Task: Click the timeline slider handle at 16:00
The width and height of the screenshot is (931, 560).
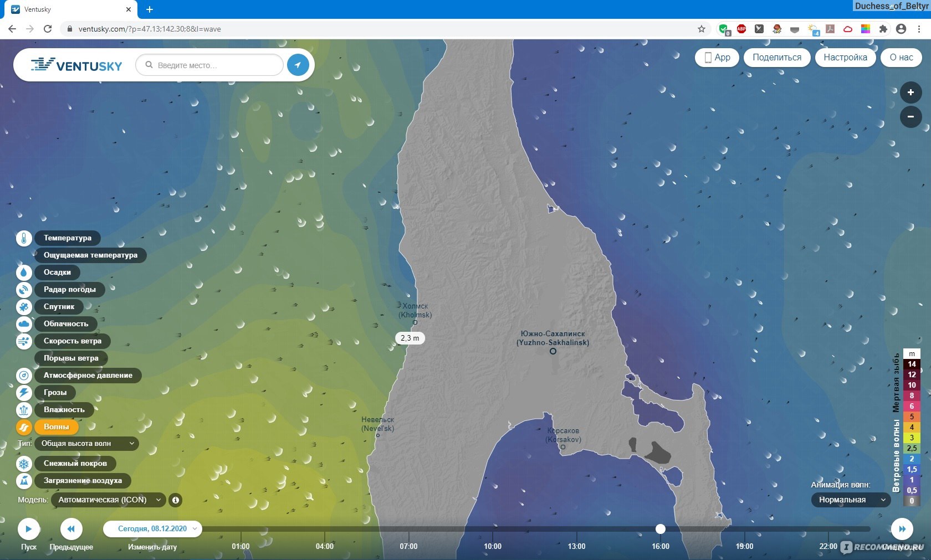Action: point(660,529)
